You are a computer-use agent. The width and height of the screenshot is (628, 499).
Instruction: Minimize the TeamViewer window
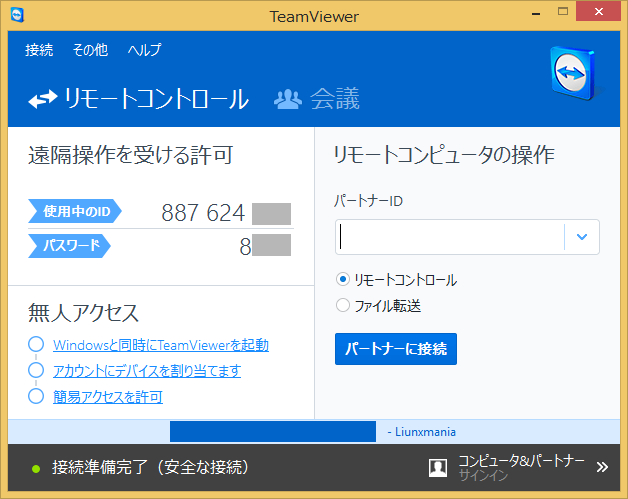pyautogui.click(x=536, y=14)
